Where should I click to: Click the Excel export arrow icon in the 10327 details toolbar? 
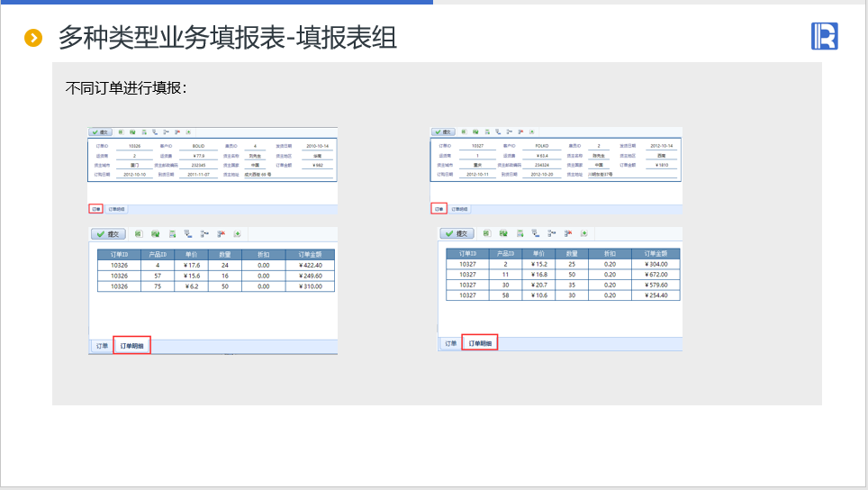pyautogui.click(x=503, y=233)
